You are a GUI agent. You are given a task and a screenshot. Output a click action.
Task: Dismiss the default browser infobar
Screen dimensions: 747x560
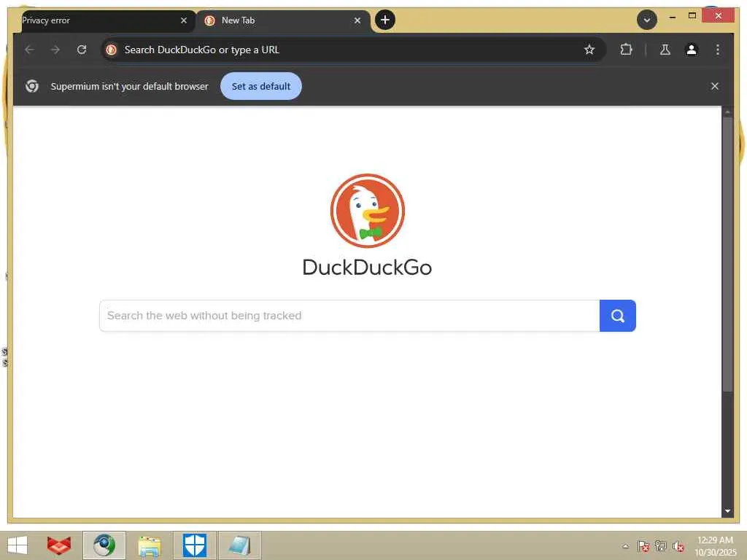tap(715, 86)
